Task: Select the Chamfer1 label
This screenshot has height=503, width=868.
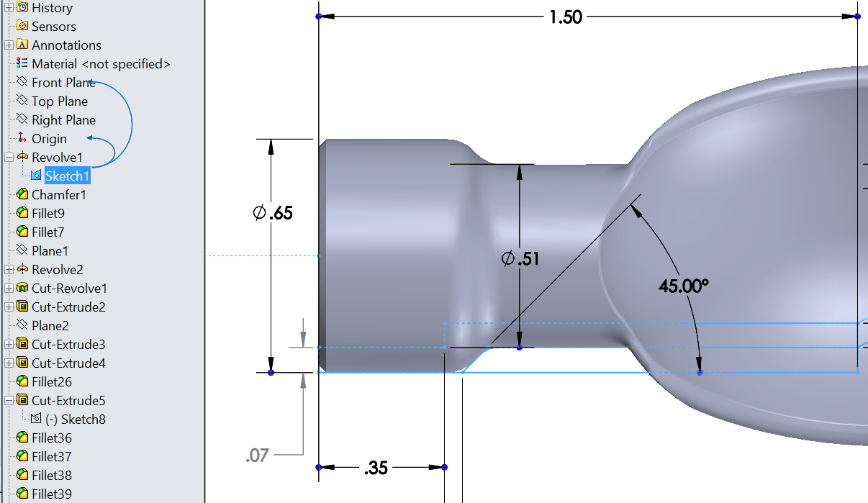Action: [x=59, y=195]
